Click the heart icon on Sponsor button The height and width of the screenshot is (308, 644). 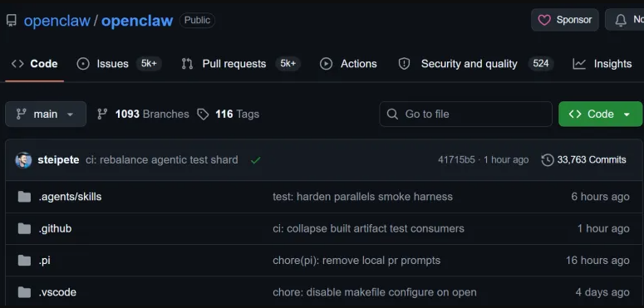[x=544, y=20]
